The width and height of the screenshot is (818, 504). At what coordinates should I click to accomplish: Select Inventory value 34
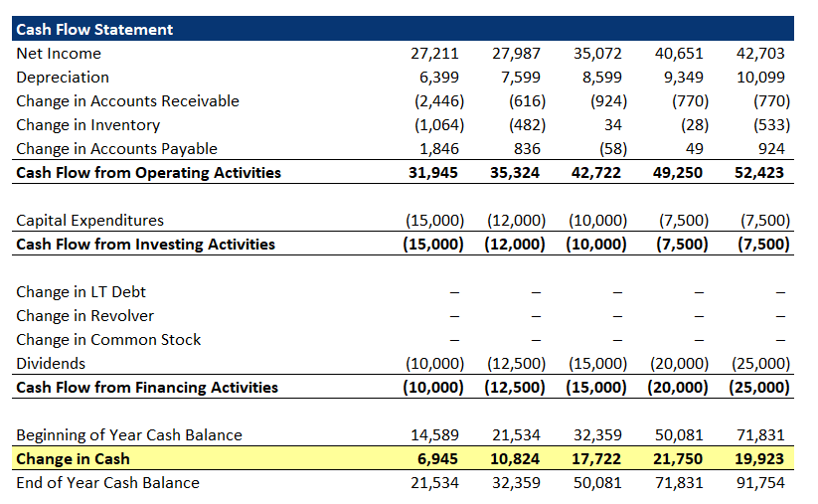[613, 125]
